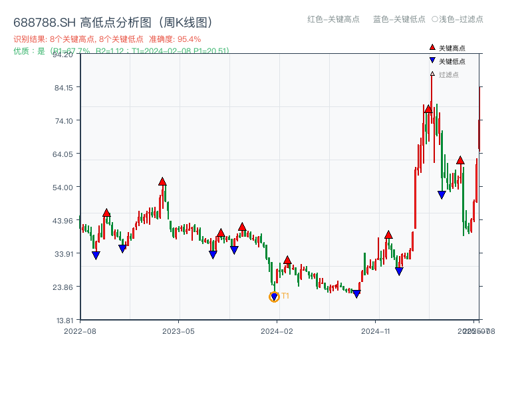This screenshot has height=399, width=532.
Task: Click the green 优质 result line
Action: point(121,51)
